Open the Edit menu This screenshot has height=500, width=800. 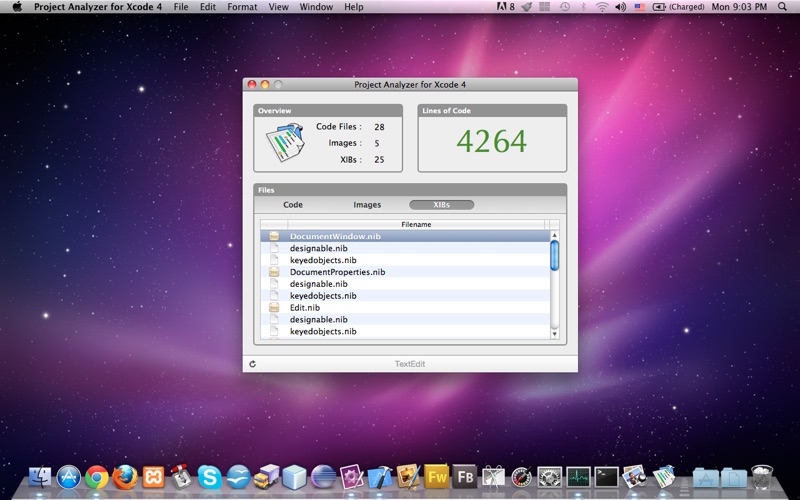tap(208, 7)
